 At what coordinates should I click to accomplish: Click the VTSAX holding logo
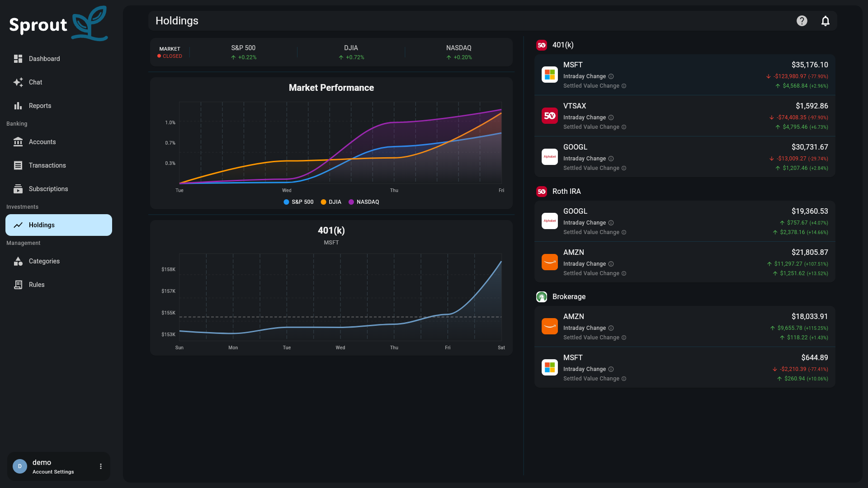coord(550,116)
